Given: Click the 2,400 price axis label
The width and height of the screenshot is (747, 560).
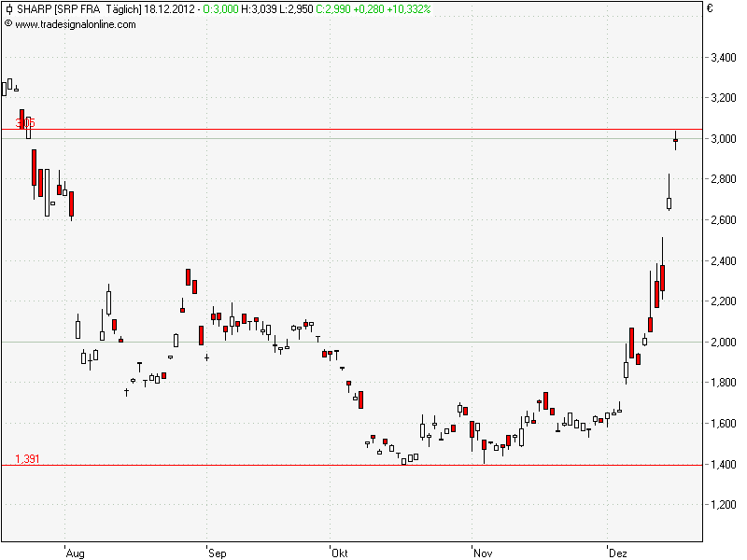Looking at the screenshot, I should point(723,261).
